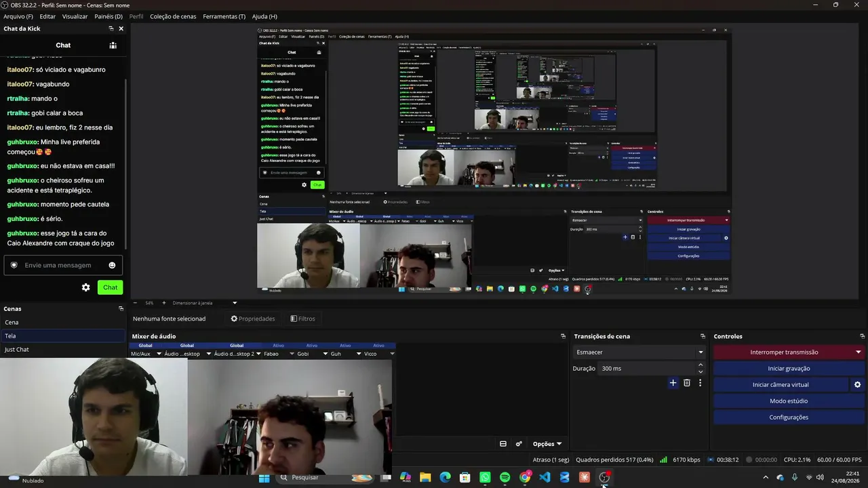Expand Gobi audio channel options
The width and height of the screenshot is (868, 488).
tap(325, 354)
